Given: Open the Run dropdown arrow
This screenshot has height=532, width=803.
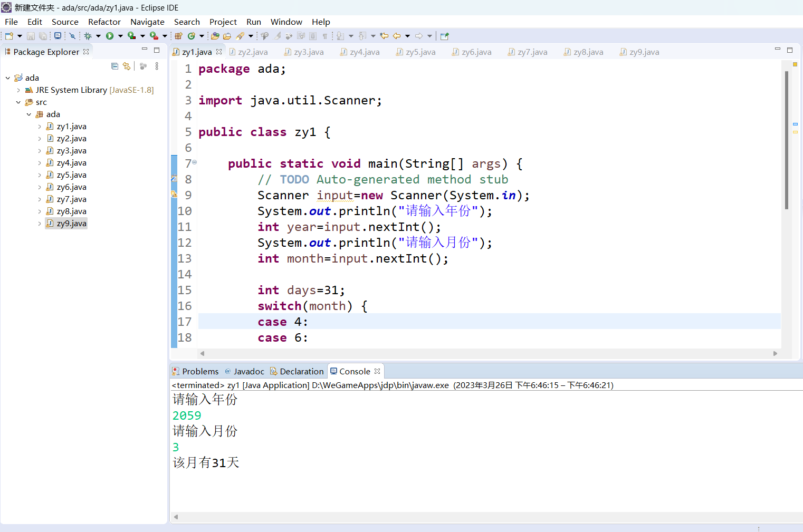Looking at the screenshot, I should coord(120,36).
